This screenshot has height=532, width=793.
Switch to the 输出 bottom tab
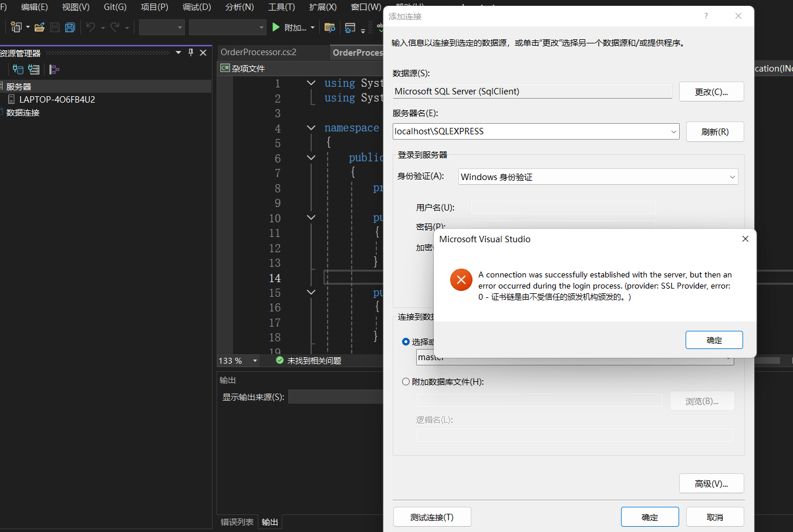(270, 522)
